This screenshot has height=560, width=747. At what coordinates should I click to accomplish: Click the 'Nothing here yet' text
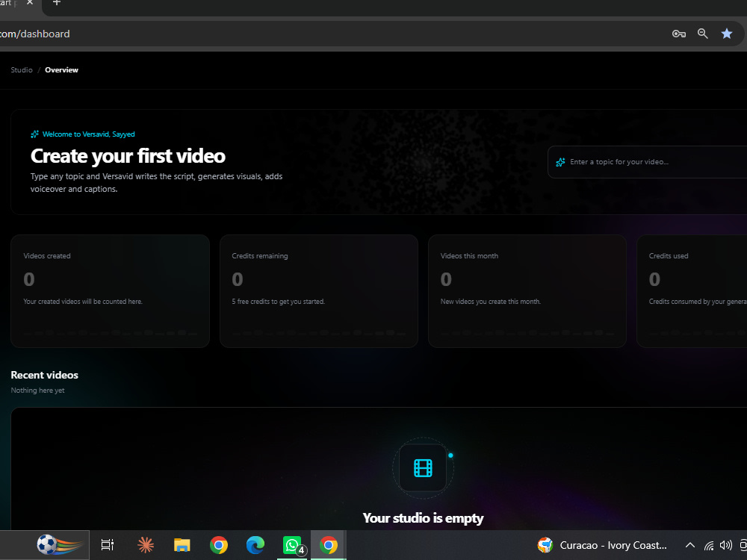click(37, 391)
